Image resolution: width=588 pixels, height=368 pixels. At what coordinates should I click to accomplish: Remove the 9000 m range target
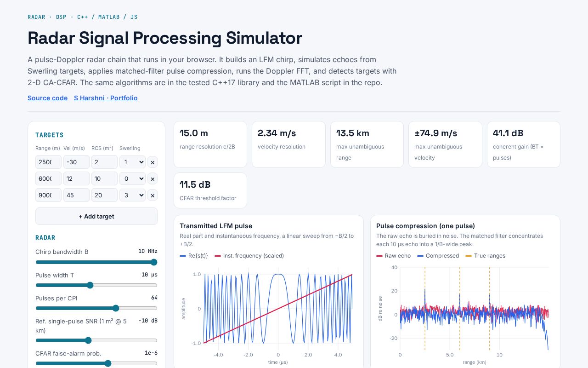(x=153, y=195)
